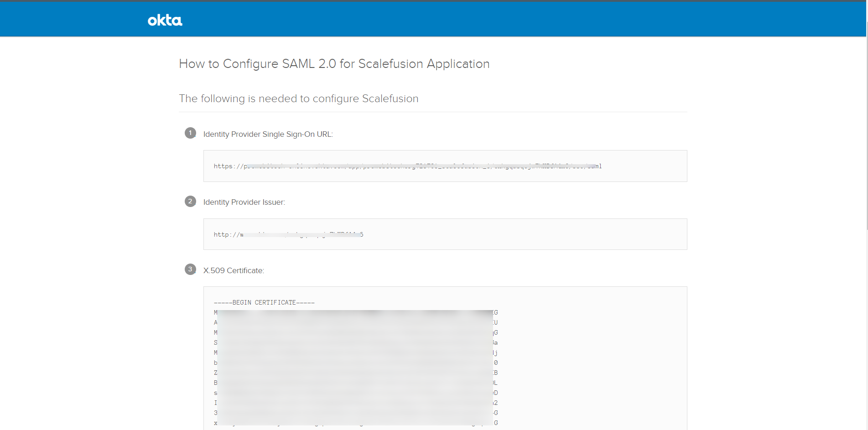Click inside the X.509 Certificate text box
Image resolution: width=868 pixels, height=430 pixels.
click(445, 358)
